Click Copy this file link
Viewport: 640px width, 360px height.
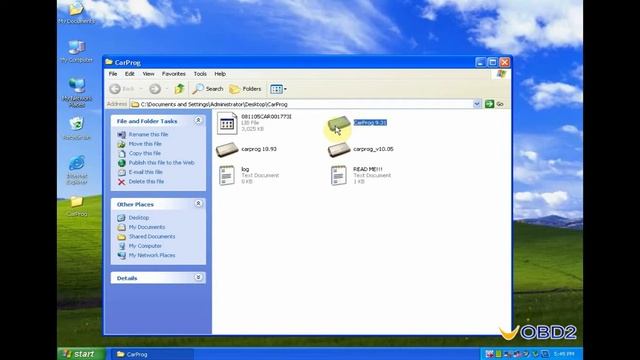point(144,153)
